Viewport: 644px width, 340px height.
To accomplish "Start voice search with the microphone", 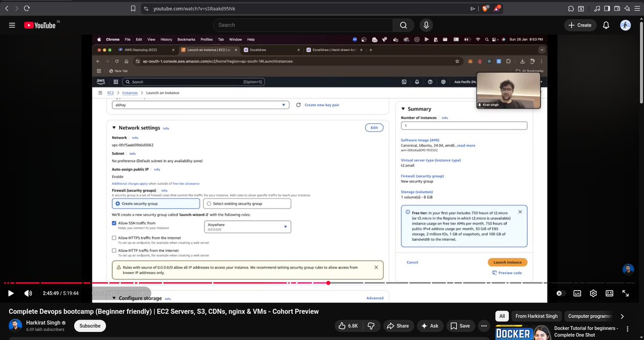I will coord(426,25).
